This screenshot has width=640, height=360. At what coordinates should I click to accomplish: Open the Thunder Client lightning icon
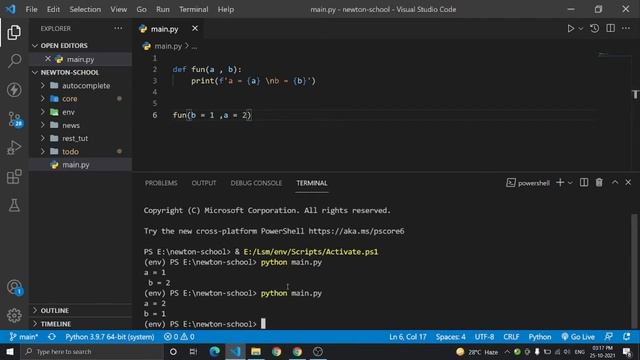pyautogui.click(x=14, y=89)
